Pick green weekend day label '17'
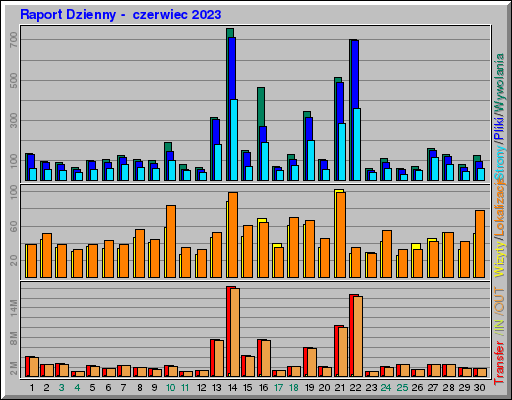This screenshot has height=400, width=512. coord(278,388)
